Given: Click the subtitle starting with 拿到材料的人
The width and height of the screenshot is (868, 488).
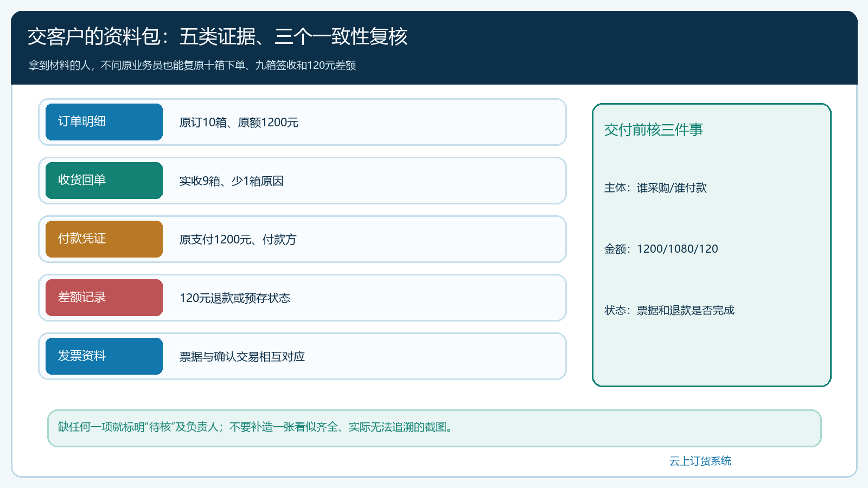Looking at the screenshot, I should tap(192, 65).
